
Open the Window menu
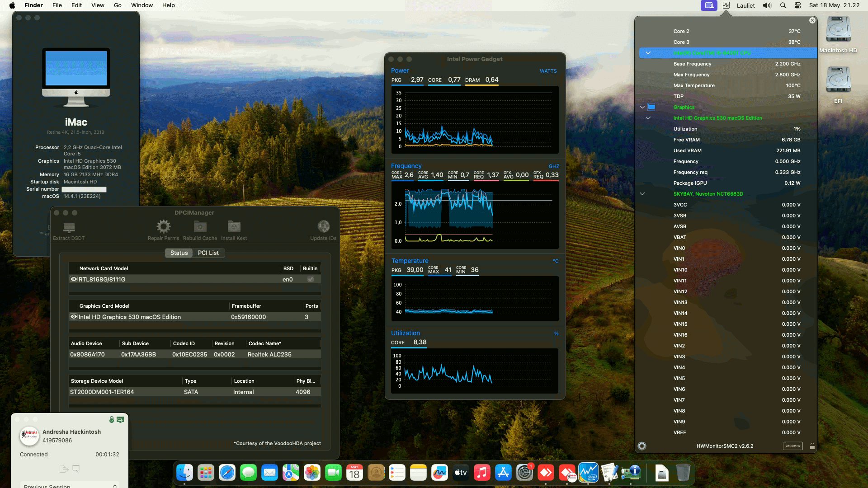pyautogui.click(x=142, y=5)
